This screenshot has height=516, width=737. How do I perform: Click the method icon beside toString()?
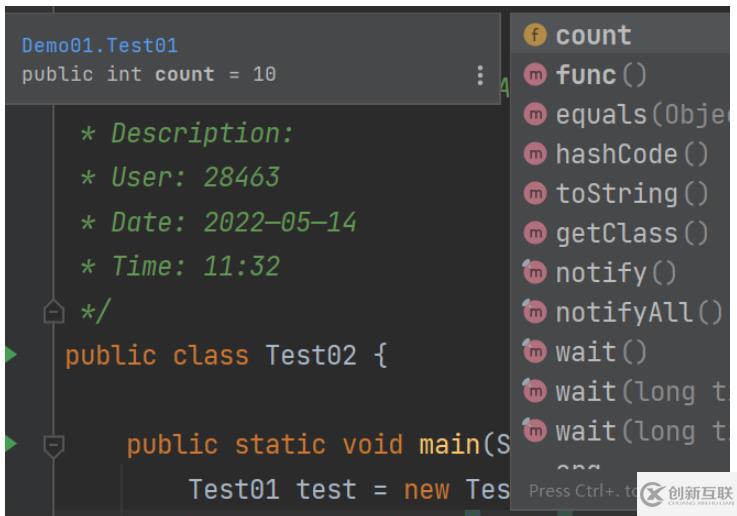[x=535, y=193]
